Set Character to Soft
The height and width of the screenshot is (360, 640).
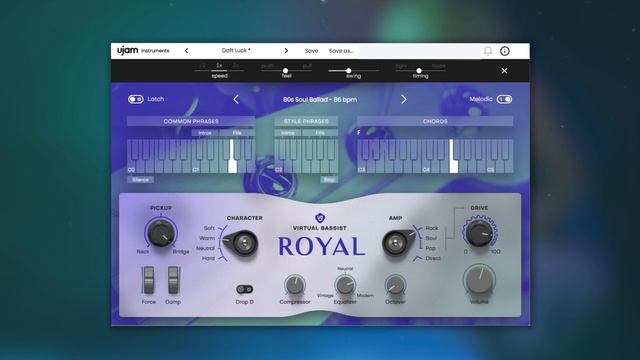pyautogui.click(x=209, y=228)
